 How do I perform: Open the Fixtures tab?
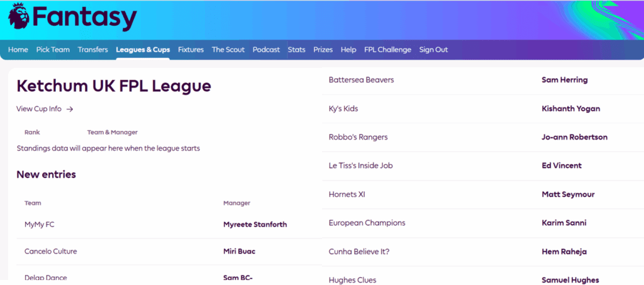tap(191, 50)
